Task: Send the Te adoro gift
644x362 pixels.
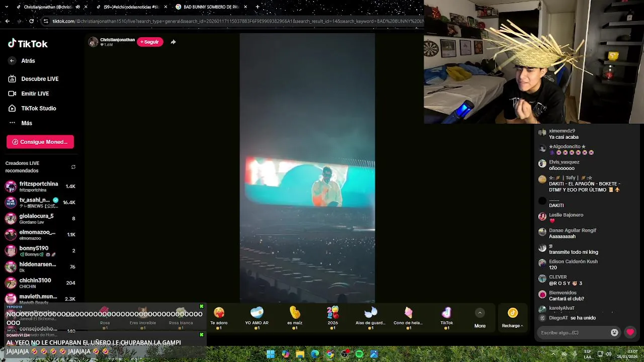Action: pos(219,318)
